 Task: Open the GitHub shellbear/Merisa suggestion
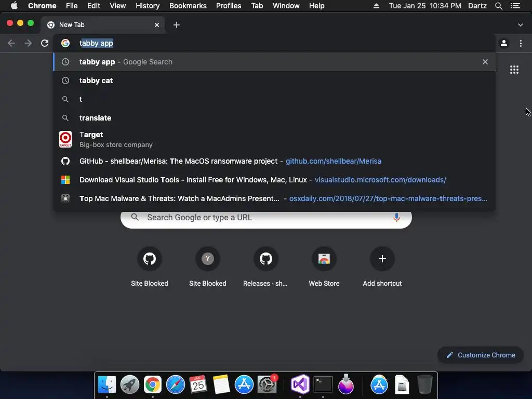click(x=274, y=161)
